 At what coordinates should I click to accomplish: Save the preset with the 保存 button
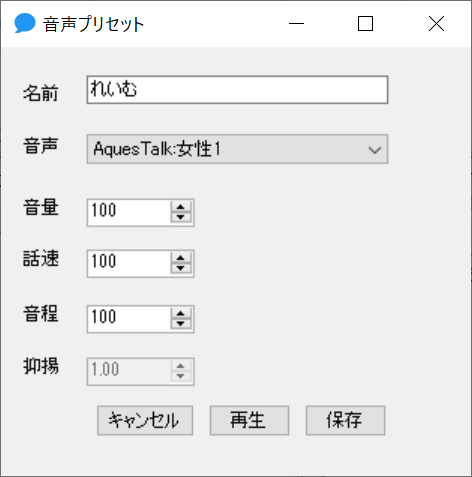click(346, 420)
